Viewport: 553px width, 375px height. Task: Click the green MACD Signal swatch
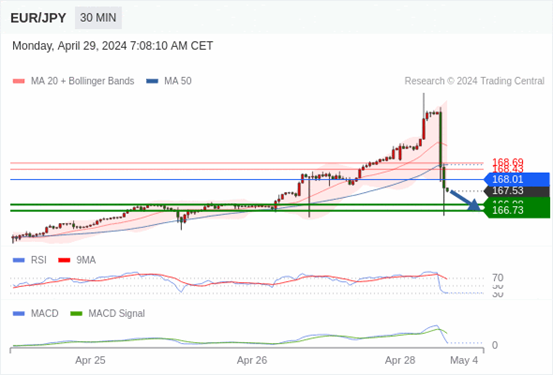pos(76,314)
